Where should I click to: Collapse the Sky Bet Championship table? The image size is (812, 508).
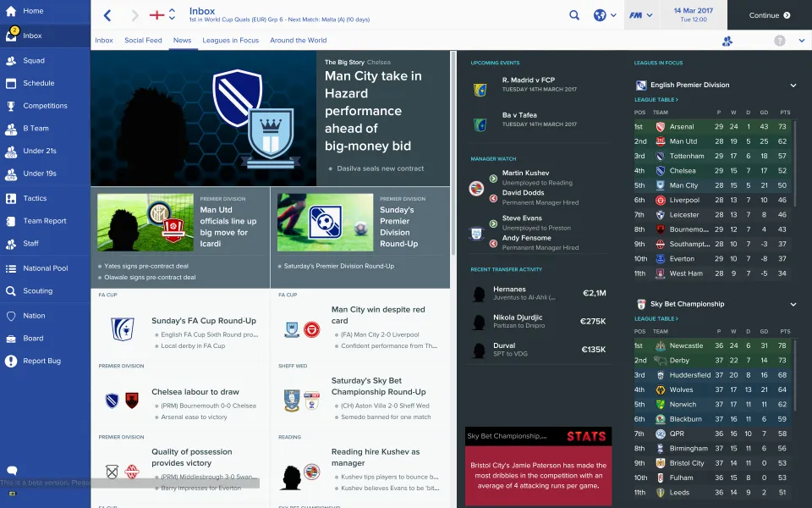coord(793,304)
